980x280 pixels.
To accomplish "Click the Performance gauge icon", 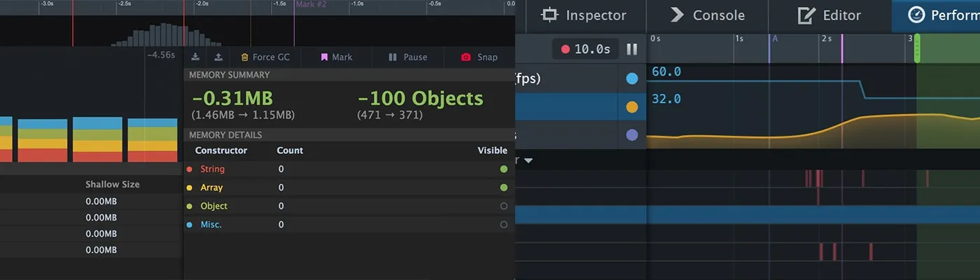I will click(x=916, y=15).
